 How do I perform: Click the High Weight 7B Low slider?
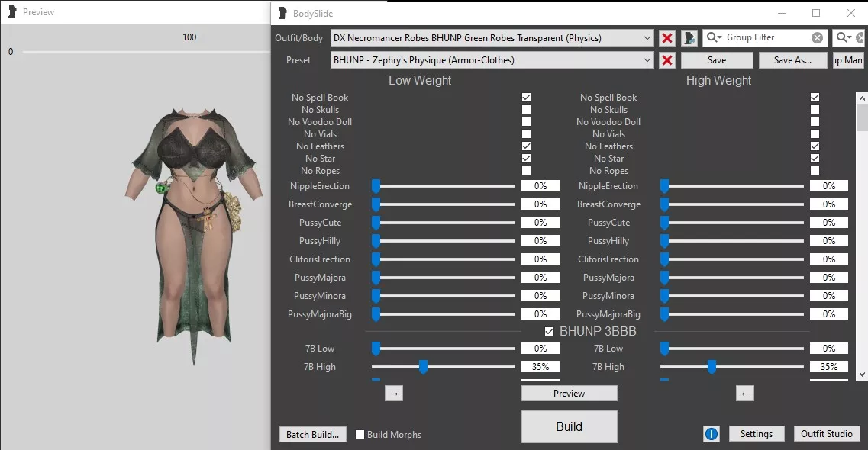(732, 349)
